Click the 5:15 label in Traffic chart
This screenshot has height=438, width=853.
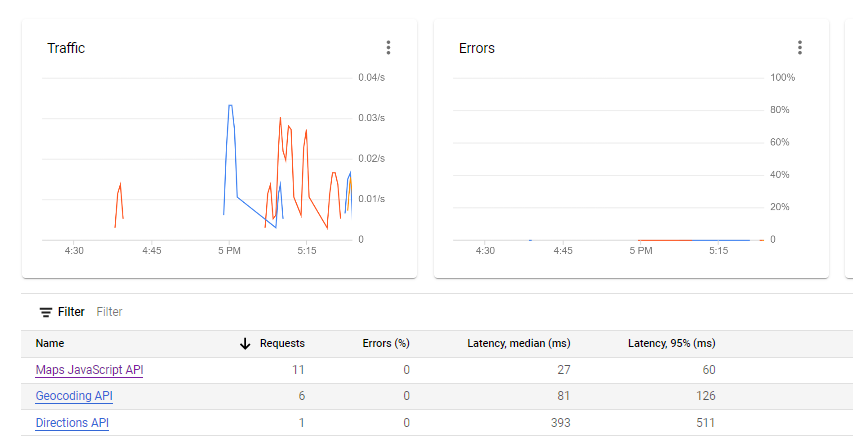click(306, 251)
